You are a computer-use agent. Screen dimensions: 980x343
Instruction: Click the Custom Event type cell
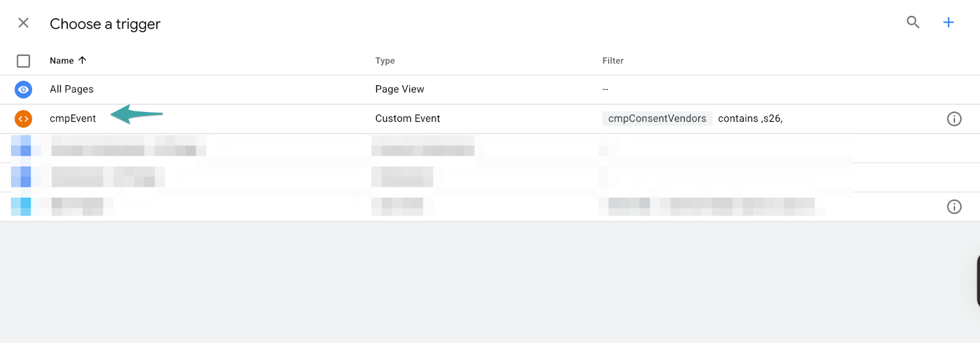[407, 119]
